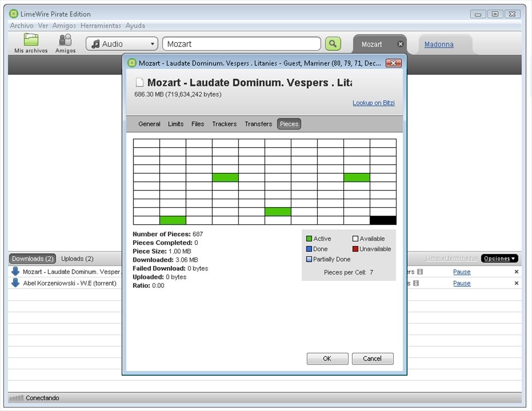Follow the Lookup on Bitzi link
This screenshot has height=411, width=532.
click(373, 103)
